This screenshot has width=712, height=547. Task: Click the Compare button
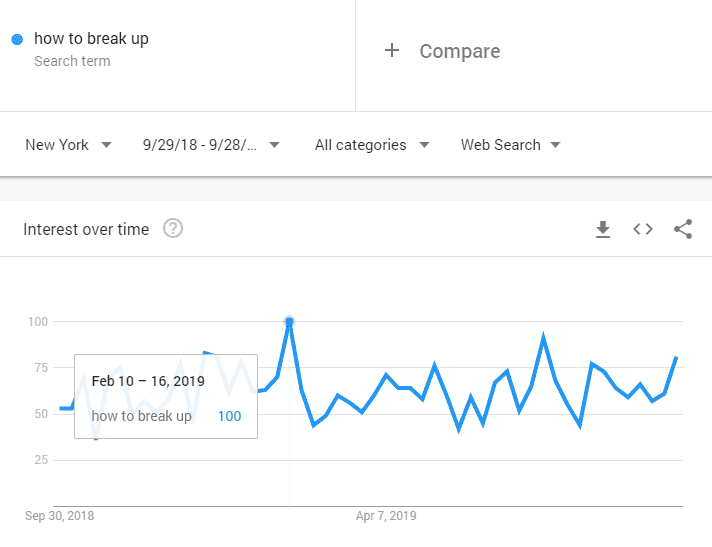(x=459, y=51)
